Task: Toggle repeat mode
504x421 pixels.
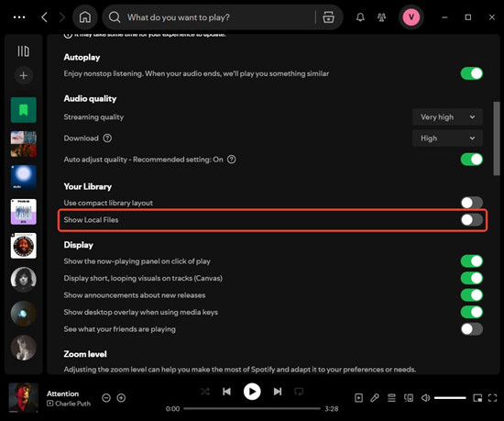Action: coord(299,392)
